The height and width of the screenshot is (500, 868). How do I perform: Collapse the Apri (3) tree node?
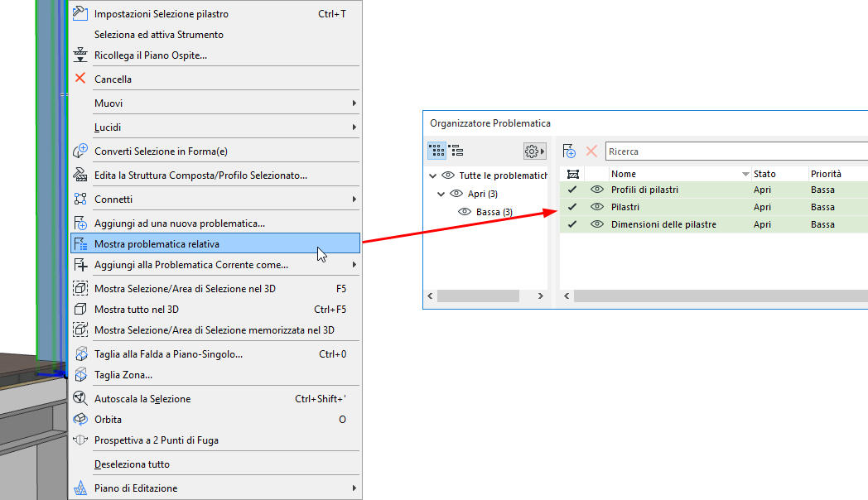pyautogui.click(x=441, y=195)
